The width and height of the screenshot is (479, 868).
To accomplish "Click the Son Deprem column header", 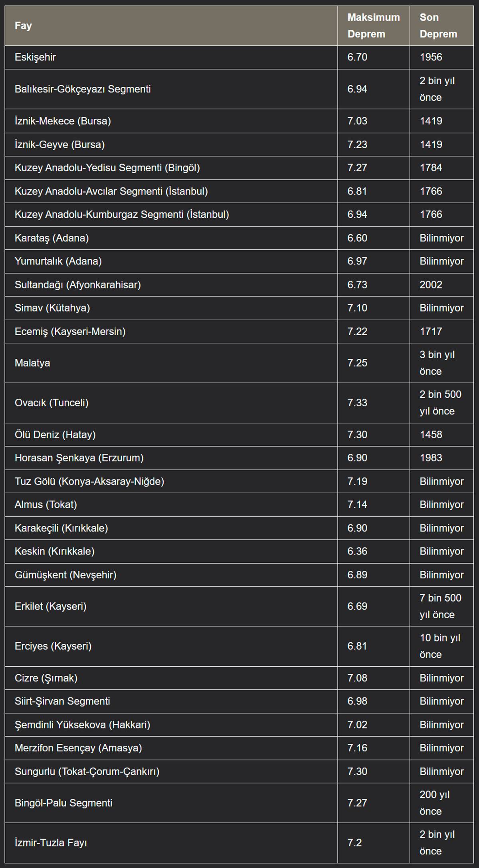I will (438, 26).
